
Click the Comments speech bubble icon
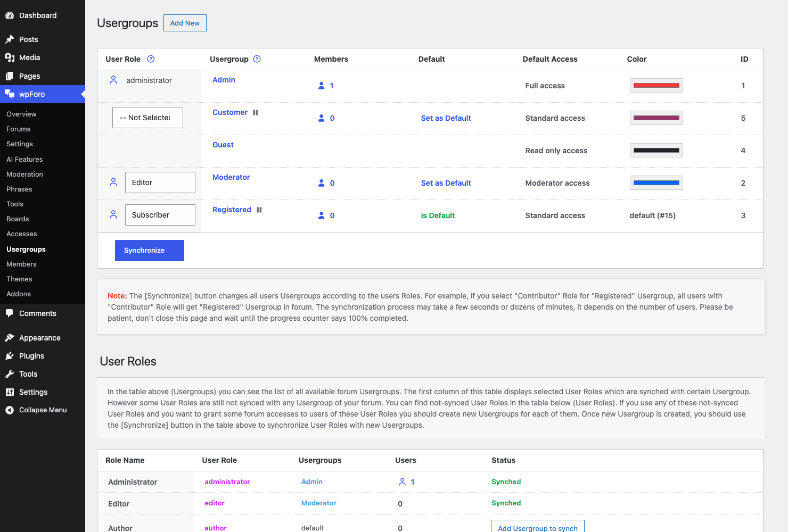point(10,313)
